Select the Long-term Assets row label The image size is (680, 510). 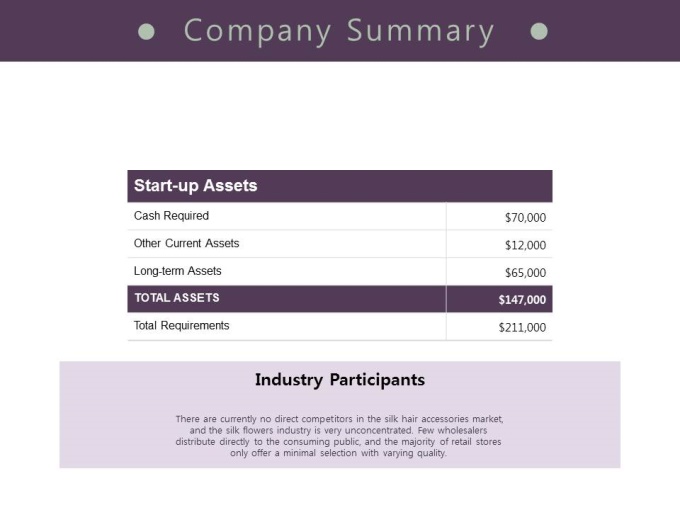178,271
